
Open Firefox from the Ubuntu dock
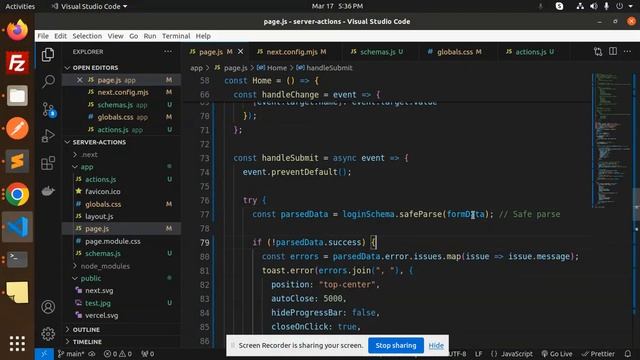point(17,30)
